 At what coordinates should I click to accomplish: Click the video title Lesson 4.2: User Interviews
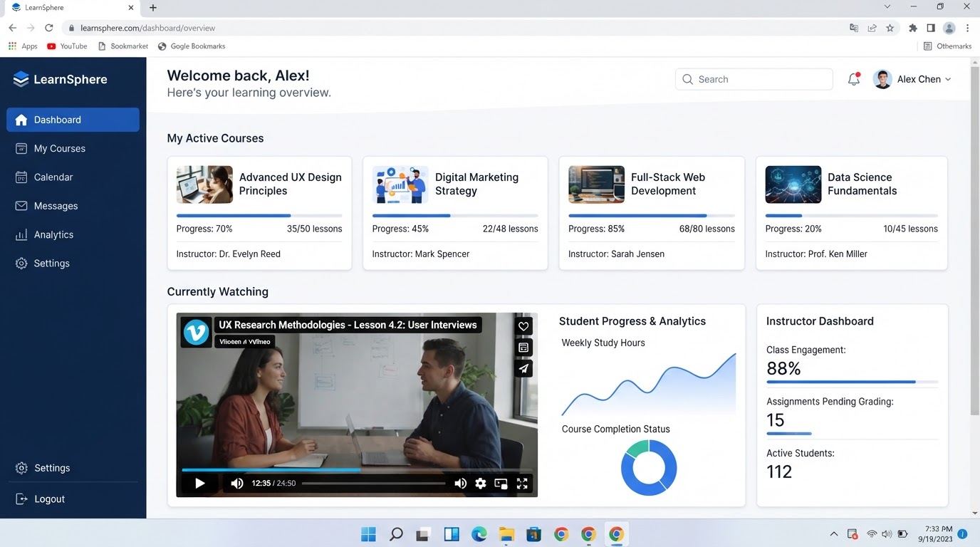pos(348,325)
